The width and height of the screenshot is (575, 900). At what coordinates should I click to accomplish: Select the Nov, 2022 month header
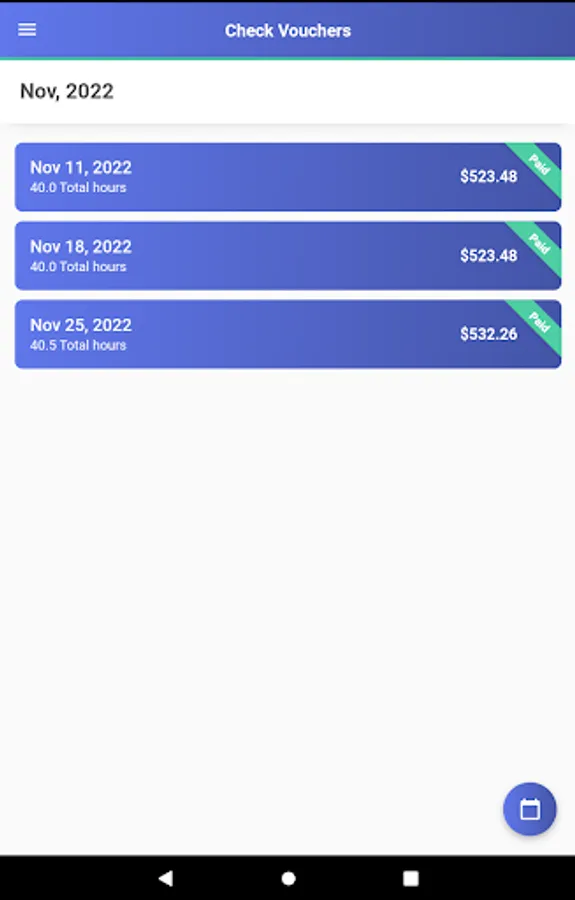click(x=67, y=91)
